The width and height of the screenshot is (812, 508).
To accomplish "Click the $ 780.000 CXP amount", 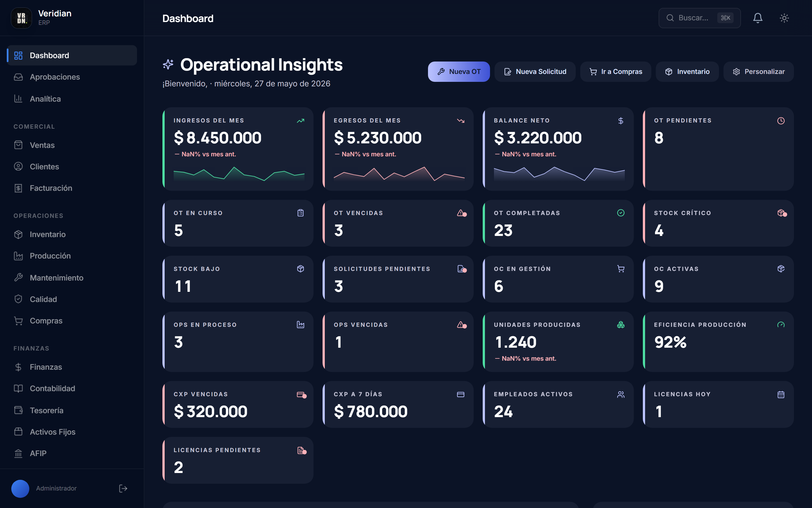I will tap(370, 411).
